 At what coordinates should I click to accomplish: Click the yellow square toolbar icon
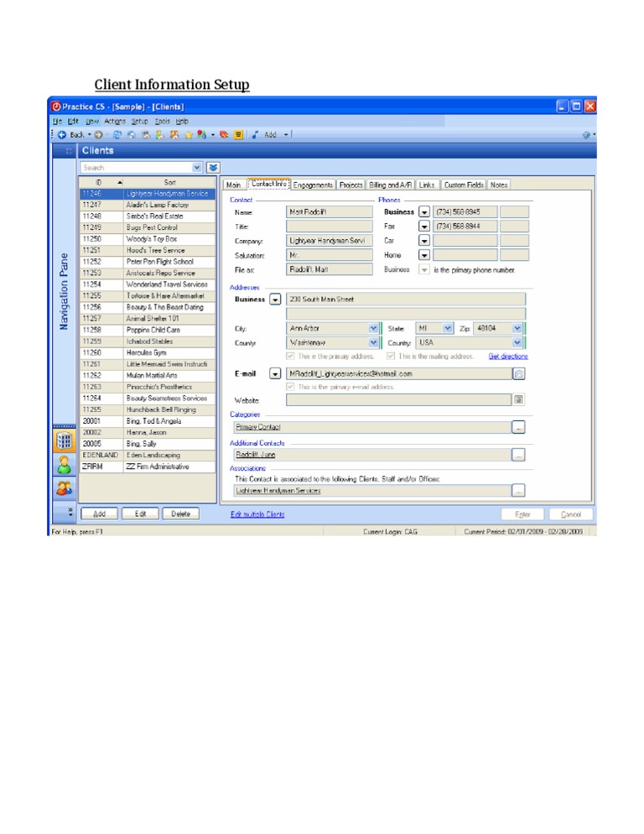pyautogui.click(x=238, y=135)
